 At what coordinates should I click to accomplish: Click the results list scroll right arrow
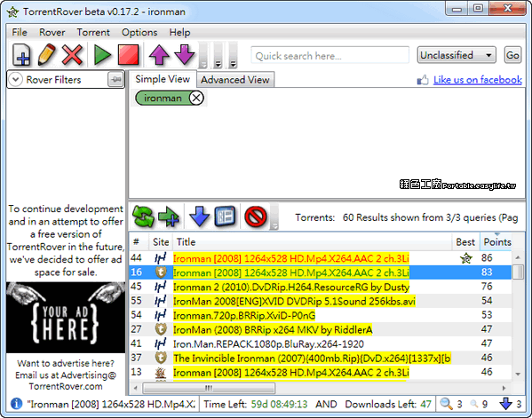(504, 388)
